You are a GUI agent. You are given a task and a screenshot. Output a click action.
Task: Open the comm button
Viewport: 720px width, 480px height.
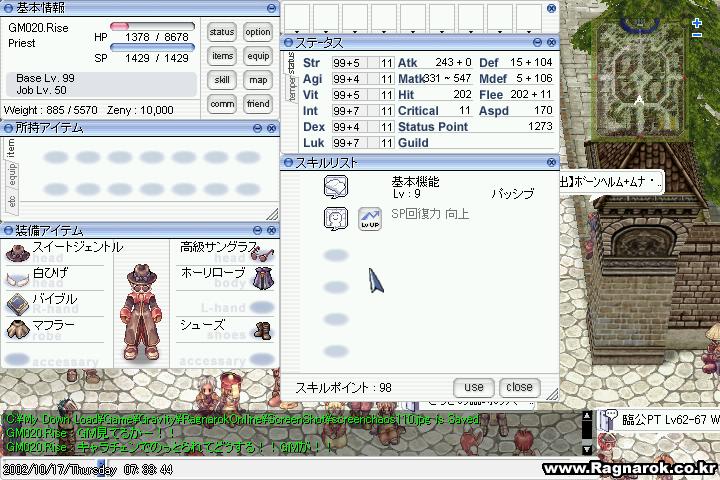point(222,104)
